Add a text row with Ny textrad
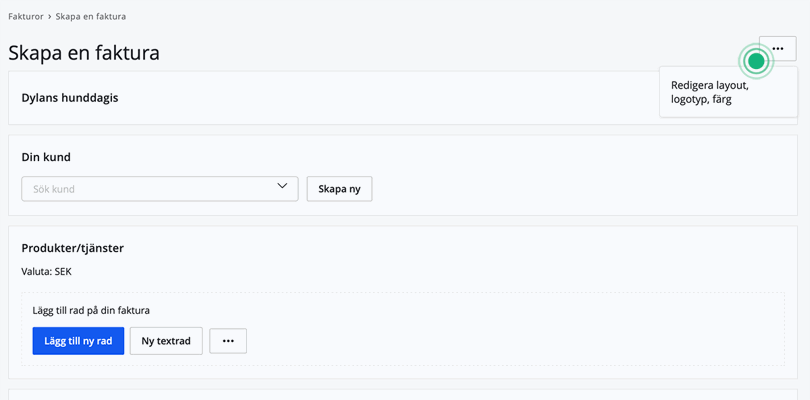810x400 pixels. pos(166,341)
